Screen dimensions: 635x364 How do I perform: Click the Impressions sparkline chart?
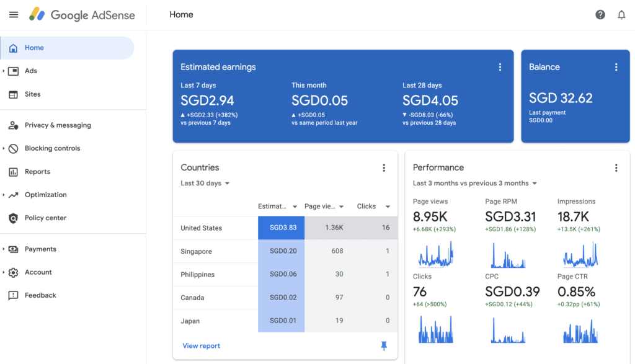tap(580, 255)
